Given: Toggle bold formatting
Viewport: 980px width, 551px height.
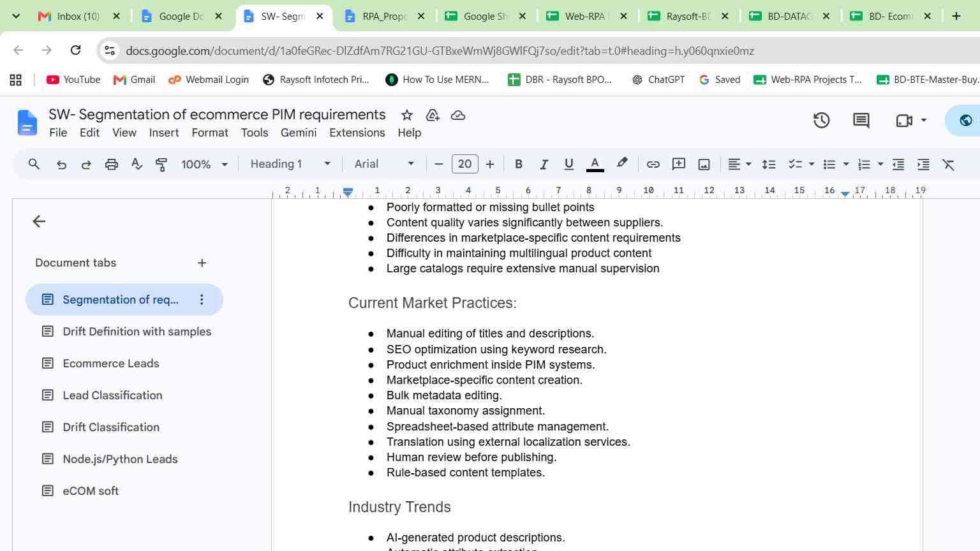Looking at the screenshot, I should [519, 165].
